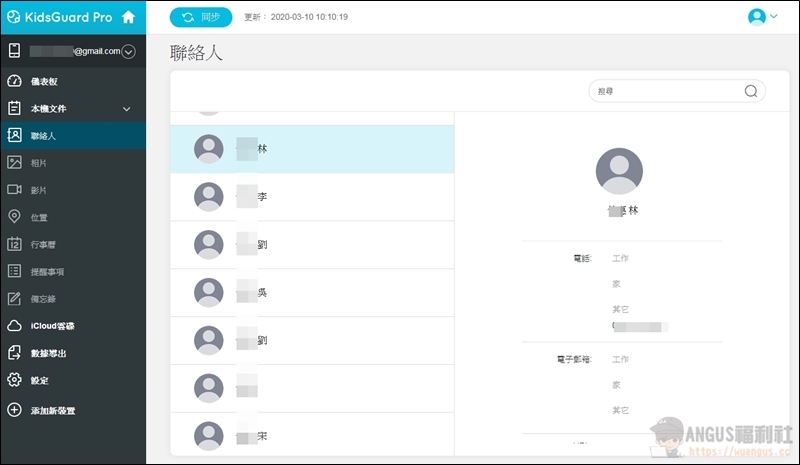Click the iCloud客碟 cloud icon
800x465 pixels.
14,326
